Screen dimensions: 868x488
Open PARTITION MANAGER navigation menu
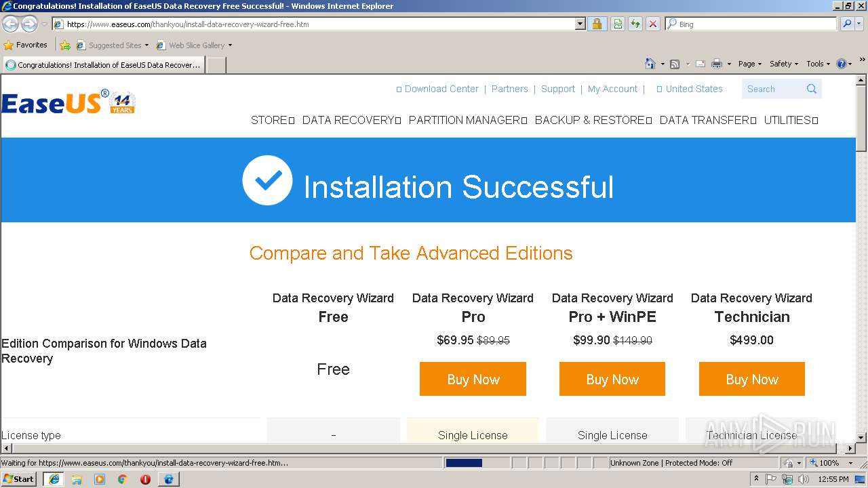click(468, 120)
